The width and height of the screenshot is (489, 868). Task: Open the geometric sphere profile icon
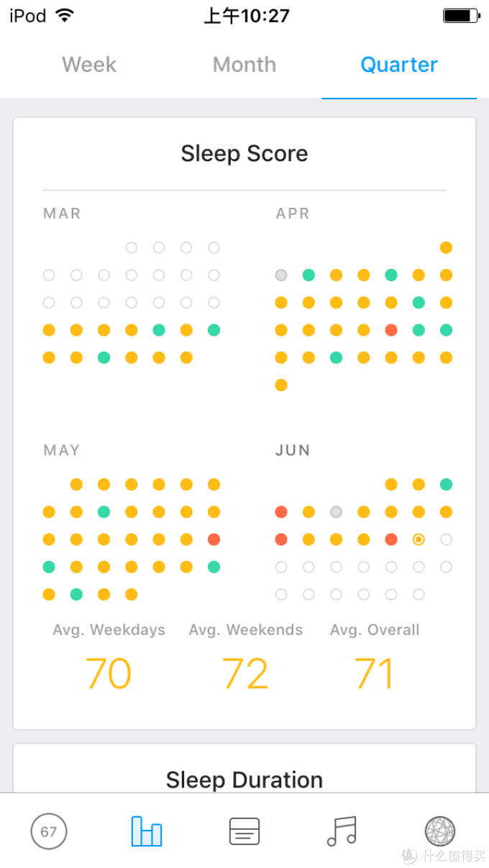[440, 831]
